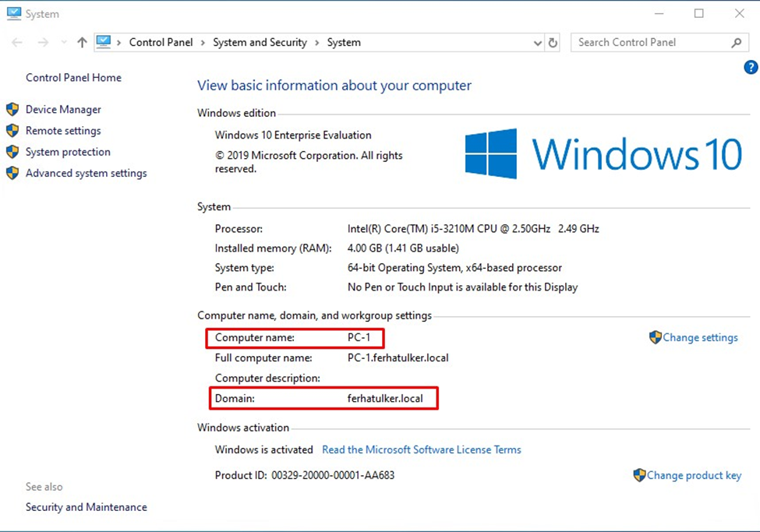760x532 pixels.
Task: Open Remote settings
Action: [x=63, y=131]
